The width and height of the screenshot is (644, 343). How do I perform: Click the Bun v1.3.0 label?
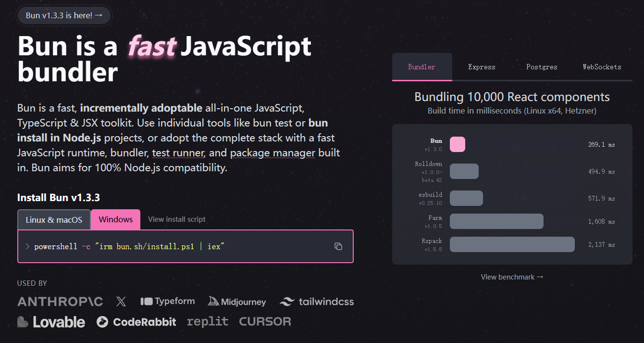433,145
